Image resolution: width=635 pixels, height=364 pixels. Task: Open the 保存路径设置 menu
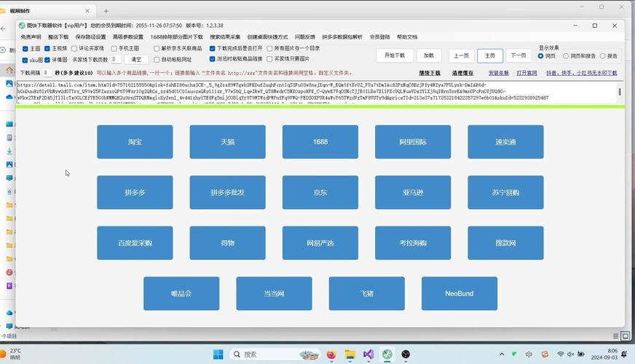pos(91,37)
